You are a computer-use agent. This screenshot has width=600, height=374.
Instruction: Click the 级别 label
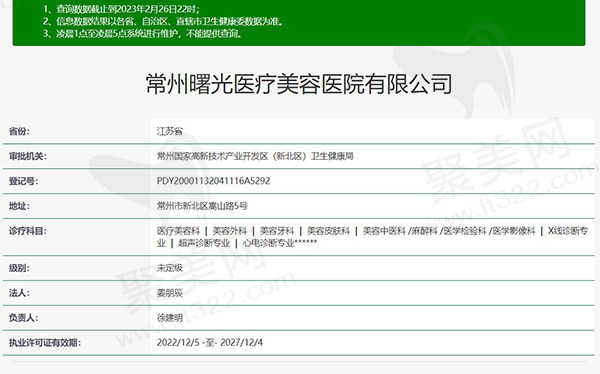pos(19,268)
